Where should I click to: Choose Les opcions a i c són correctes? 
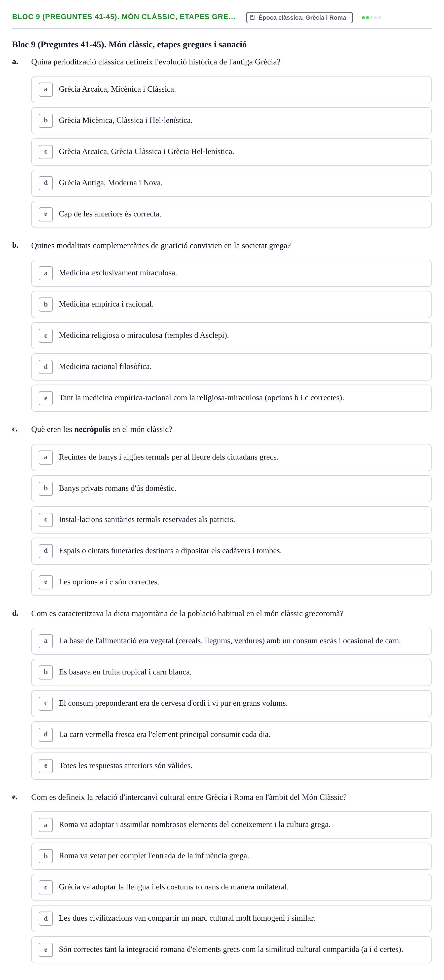tap(231, 582)
